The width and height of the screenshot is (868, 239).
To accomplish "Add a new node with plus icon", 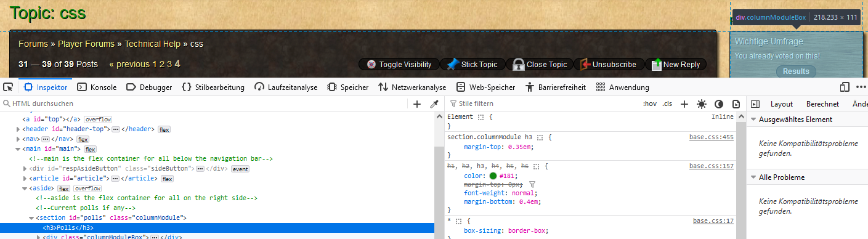I will click(x=417, y=103).
